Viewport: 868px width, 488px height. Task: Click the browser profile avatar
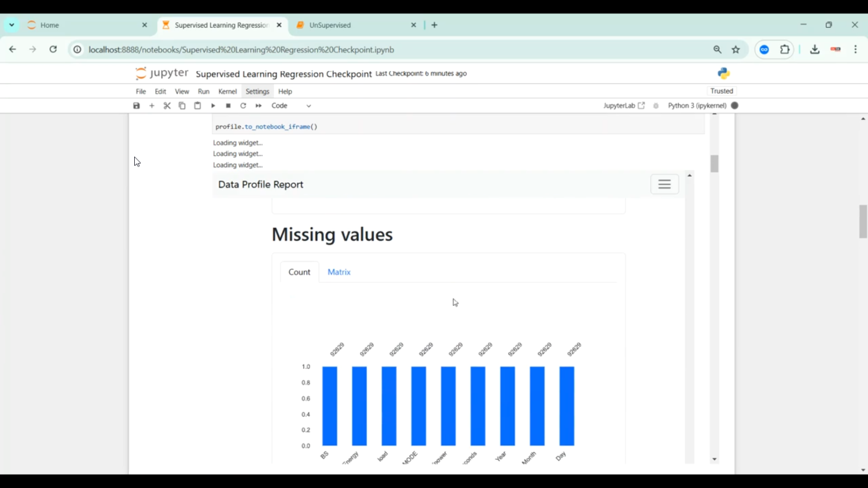(836, 50)
